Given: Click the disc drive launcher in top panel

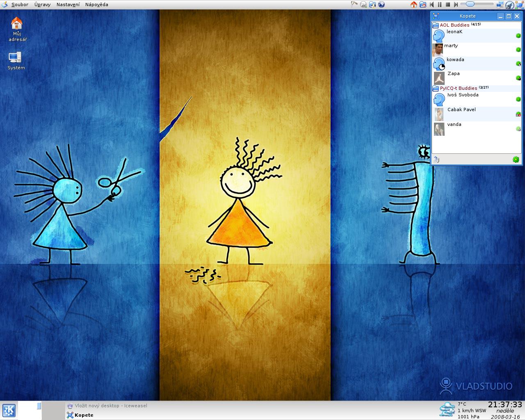Looking at the screenshot, I should pyautogui.click(x=363, y=5).
